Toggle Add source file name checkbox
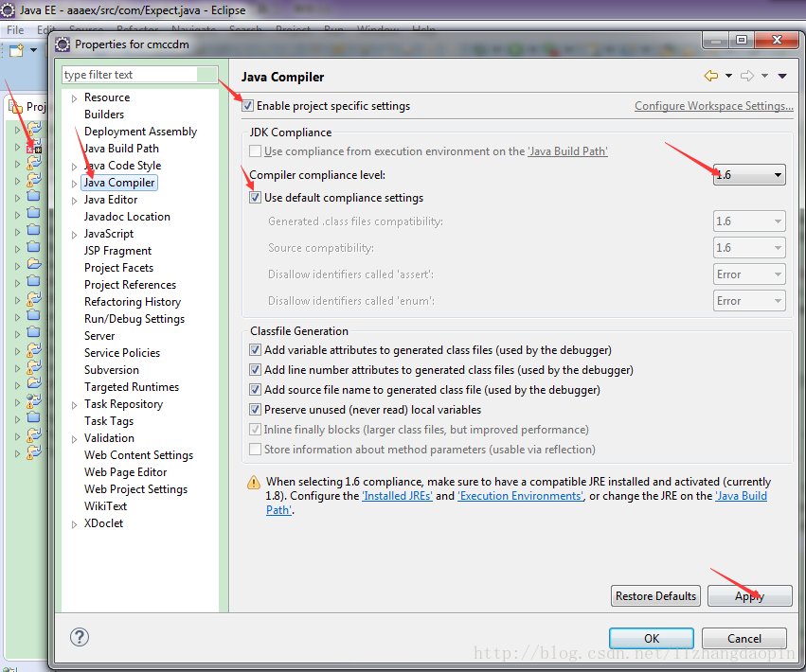This screenshot has width=806, height=672. tap(255, 389)
